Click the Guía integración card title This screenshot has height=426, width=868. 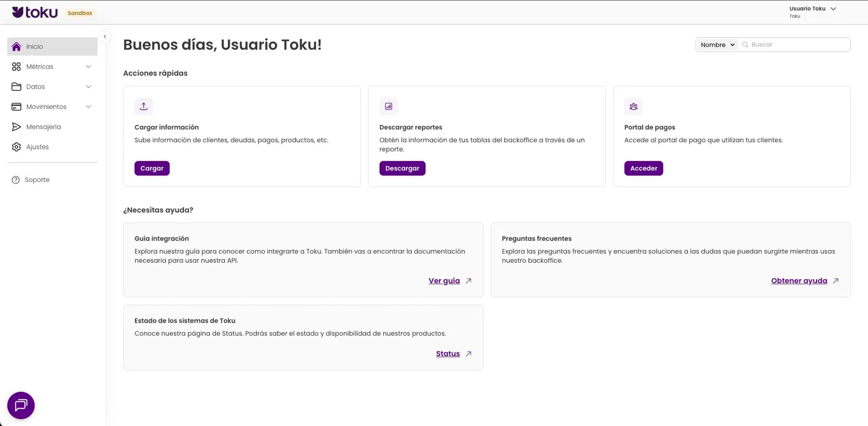pyautogui.click(x=162, y=238)
